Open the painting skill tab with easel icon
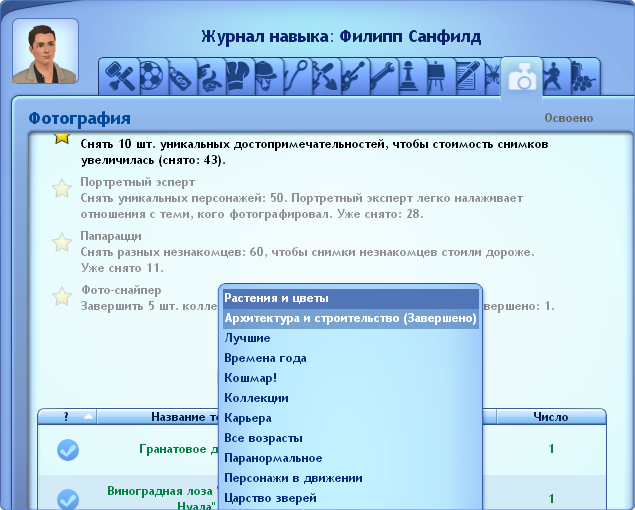Image resolution: width=635 pixels, height=510 pixels. click(440, 76)
